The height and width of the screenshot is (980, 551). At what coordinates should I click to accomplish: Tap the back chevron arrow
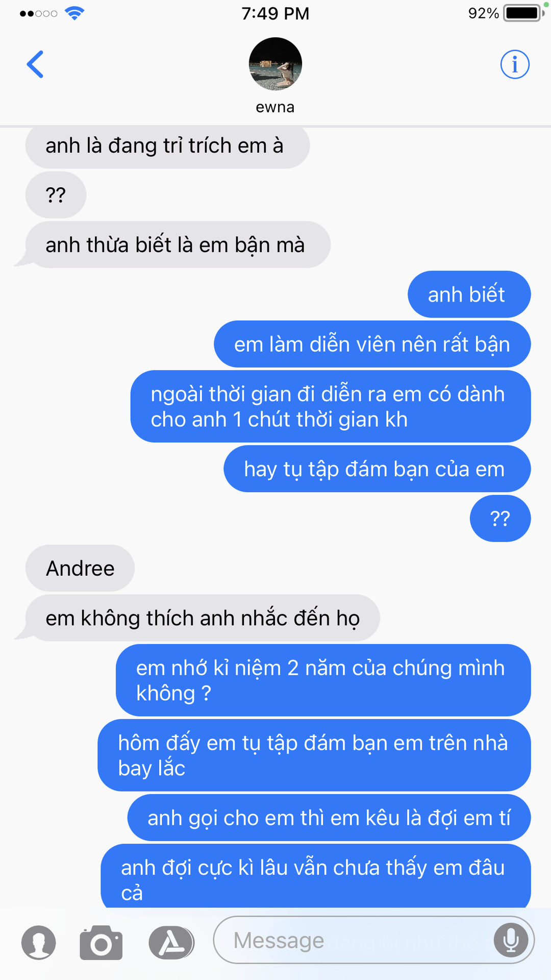pos(35,64)
